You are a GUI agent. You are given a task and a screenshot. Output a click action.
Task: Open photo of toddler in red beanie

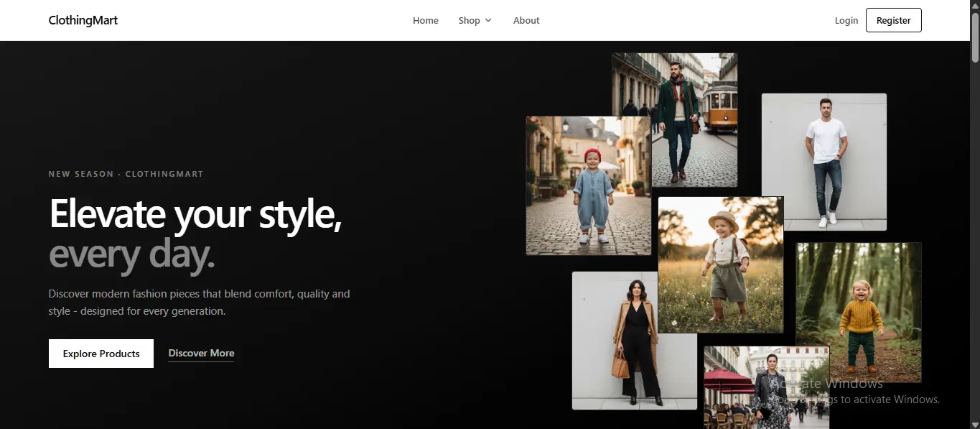pos(589,185)
